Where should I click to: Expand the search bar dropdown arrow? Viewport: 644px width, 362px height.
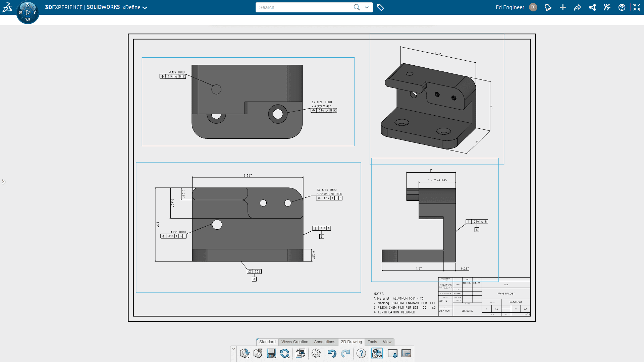368,7
